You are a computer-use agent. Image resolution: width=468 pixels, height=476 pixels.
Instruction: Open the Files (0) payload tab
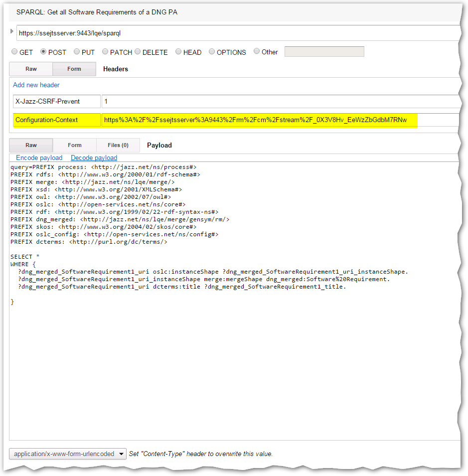coord(118,146)
